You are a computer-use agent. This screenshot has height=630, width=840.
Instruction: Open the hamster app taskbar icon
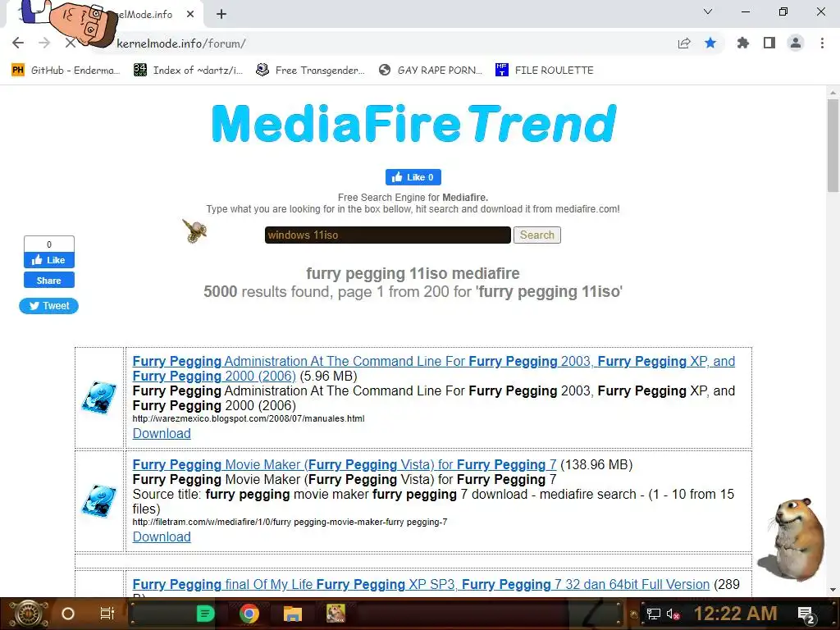pos(336,614)
